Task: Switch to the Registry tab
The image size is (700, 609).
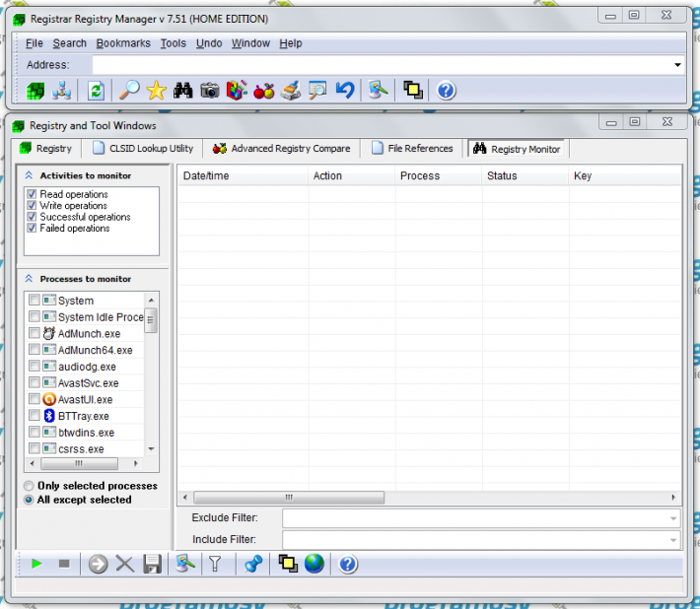Action: [x=46, y=149]
